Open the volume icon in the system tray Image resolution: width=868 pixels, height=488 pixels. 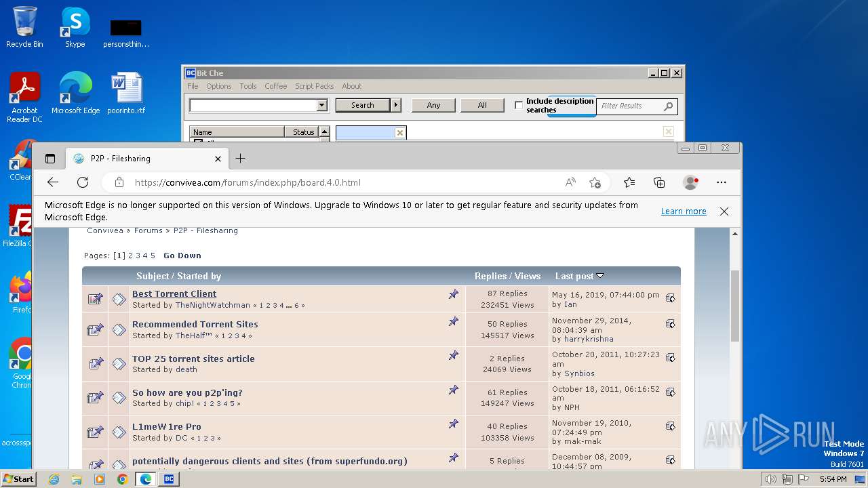[x=770, y=479]
